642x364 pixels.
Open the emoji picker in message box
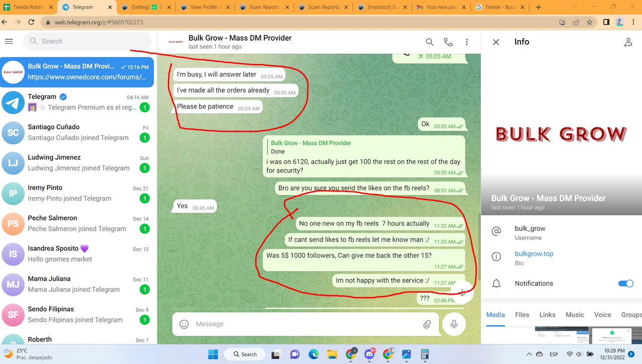tap(184, 324)
